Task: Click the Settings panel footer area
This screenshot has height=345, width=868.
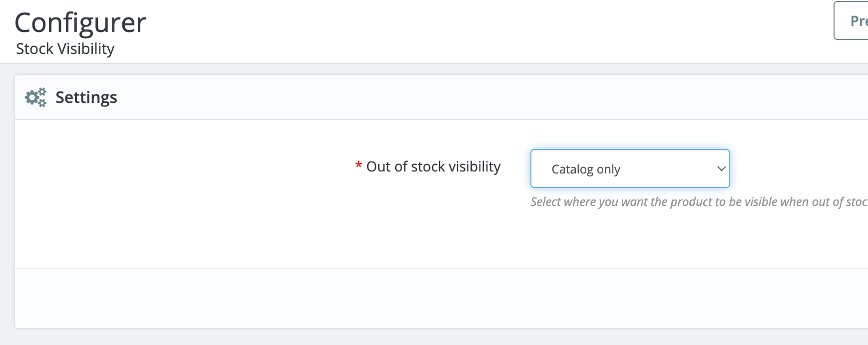Action: point(439,298)
